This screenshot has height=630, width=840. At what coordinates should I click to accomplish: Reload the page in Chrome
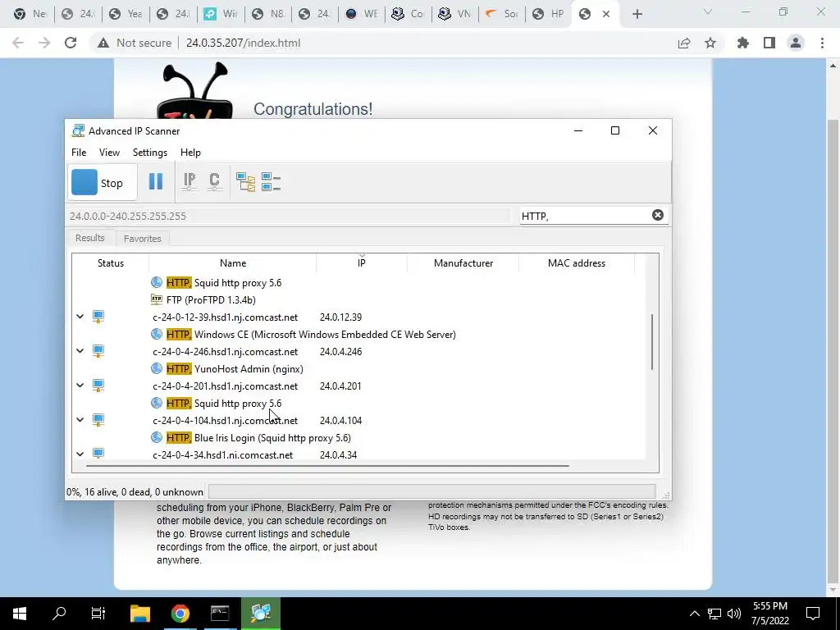pyautogui.click(x=71, y=43)
